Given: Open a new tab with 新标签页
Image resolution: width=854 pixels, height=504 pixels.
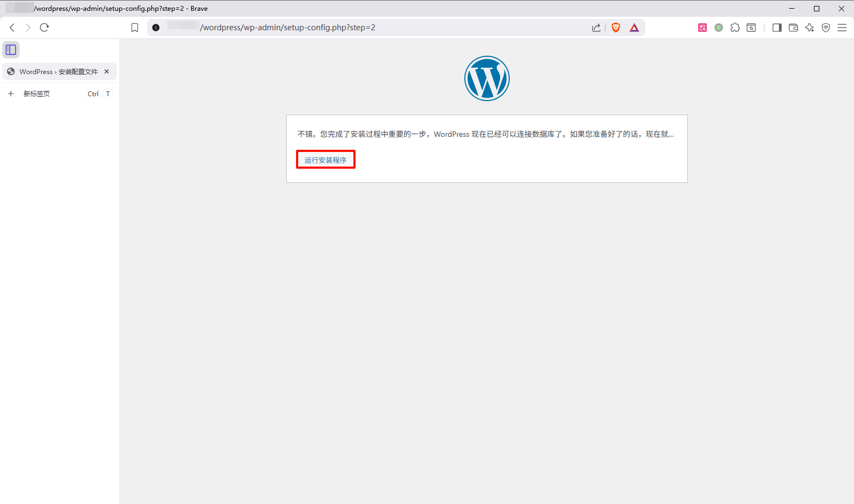Looking at the screenshot, I should point(37,94).
